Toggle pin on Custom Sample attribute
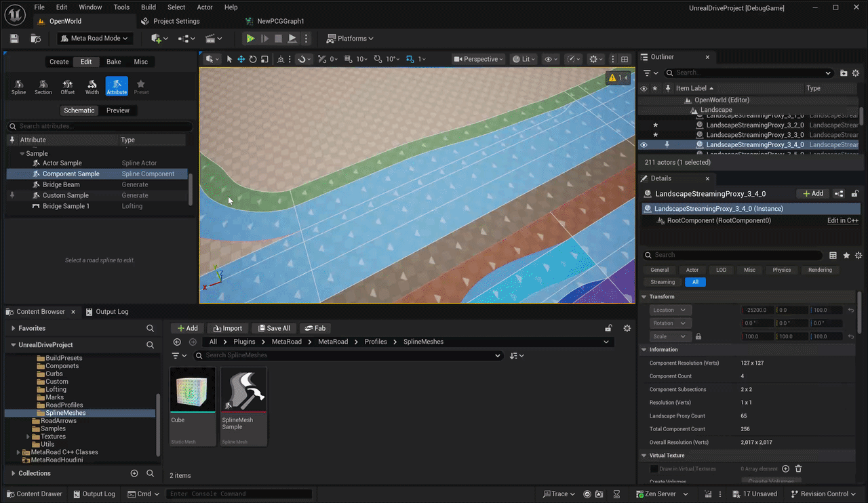Image resolution: width=868 pixels, height=503 pixels. [x=12, y=195]
